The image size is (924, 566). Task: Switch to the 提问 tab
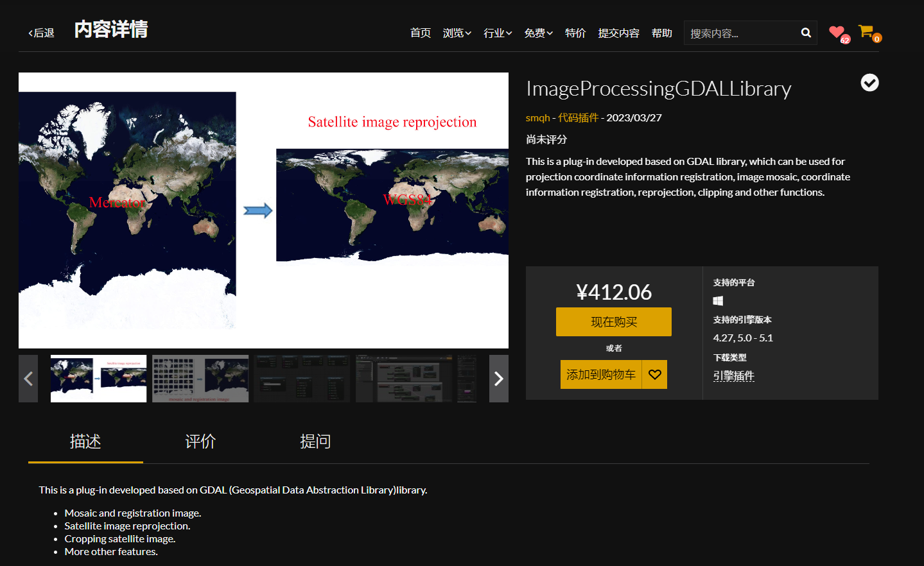315,442
